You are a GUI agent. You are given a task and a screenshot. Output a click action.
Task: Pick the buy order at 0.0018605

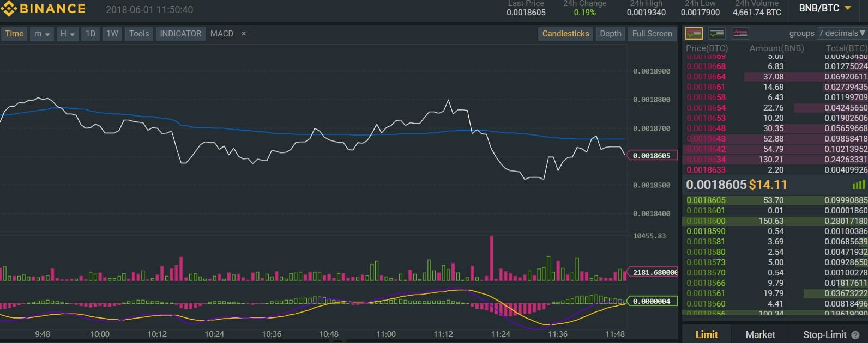tap(775, 200)
